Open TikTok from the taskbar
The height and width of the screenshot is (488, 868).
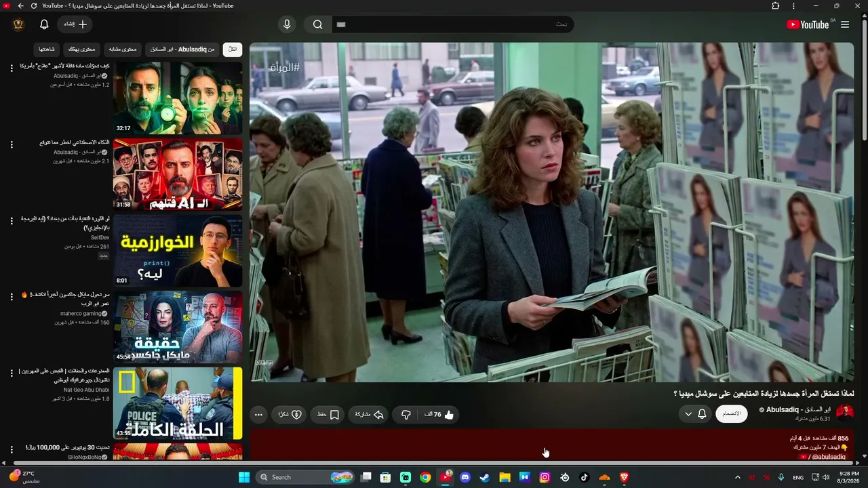click(x=585, y=477)
